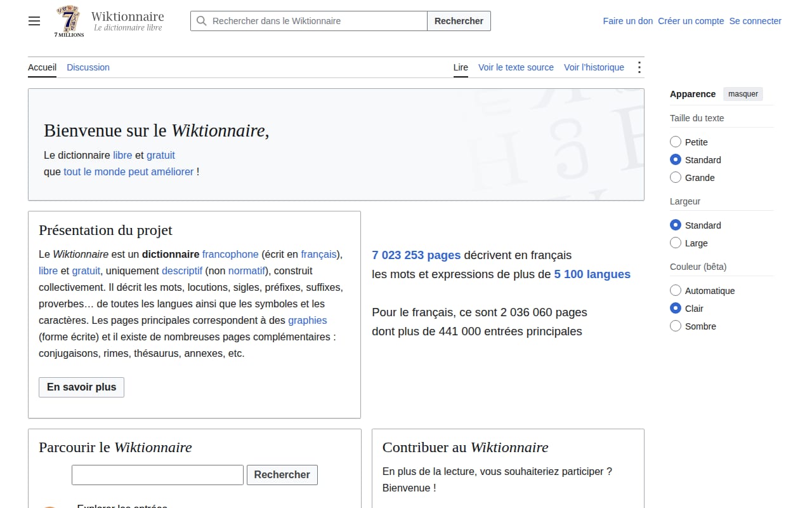812x508 pixels.
Task: Follow the descriptif link
Action: 182,271
